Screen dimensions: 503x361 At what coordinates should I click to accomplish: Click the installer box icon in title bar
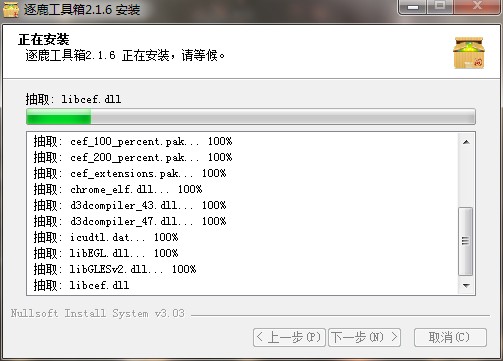tap(10, 9)
